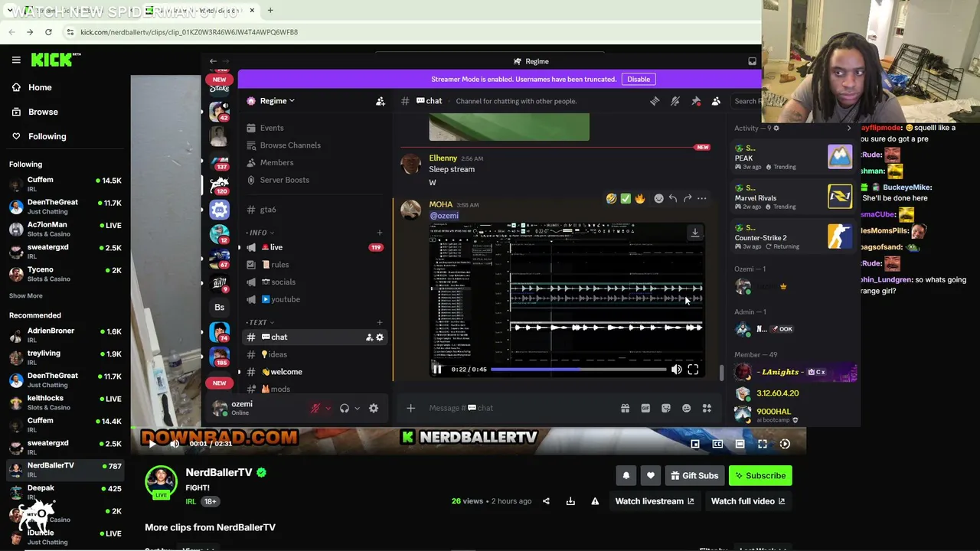The height and width of the screenshot is (551, 980).
Task: Toggle closed captions on Kick player
Action: [x=717, y=444]
